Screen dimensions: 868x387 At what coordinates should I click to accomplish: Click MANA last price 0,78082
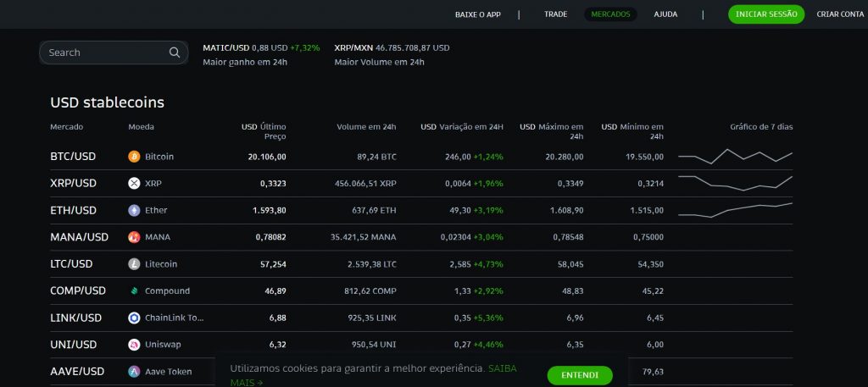tap(270, 237)
